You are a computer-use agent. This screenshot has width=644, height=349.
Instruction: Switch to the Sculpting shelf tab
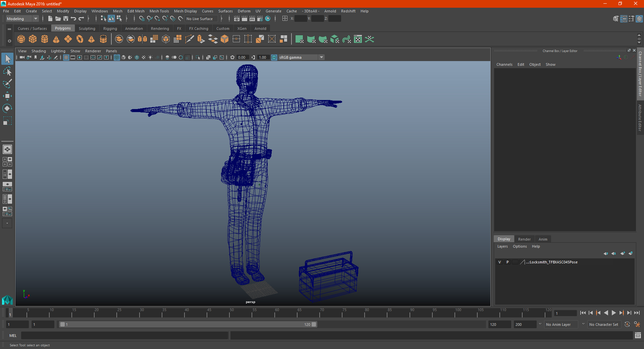pos(87,29)
